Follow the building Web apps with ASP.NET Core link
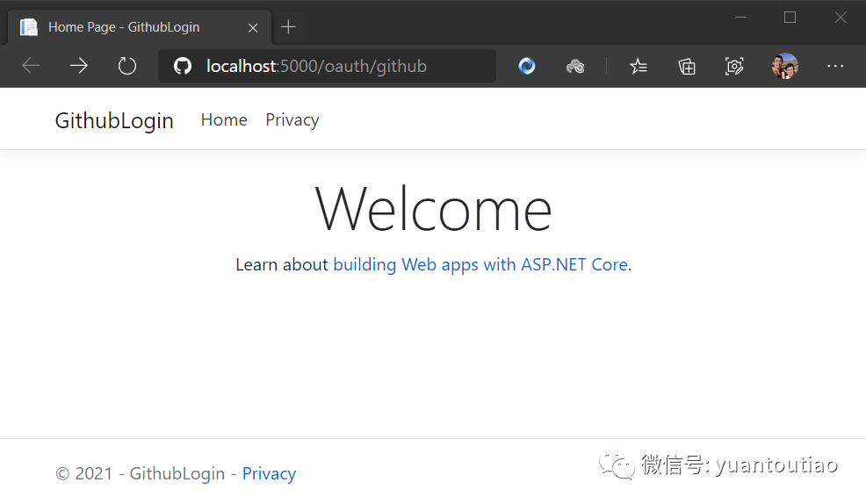Viewport: 866px width, 504px height. [x=480, y=264]
